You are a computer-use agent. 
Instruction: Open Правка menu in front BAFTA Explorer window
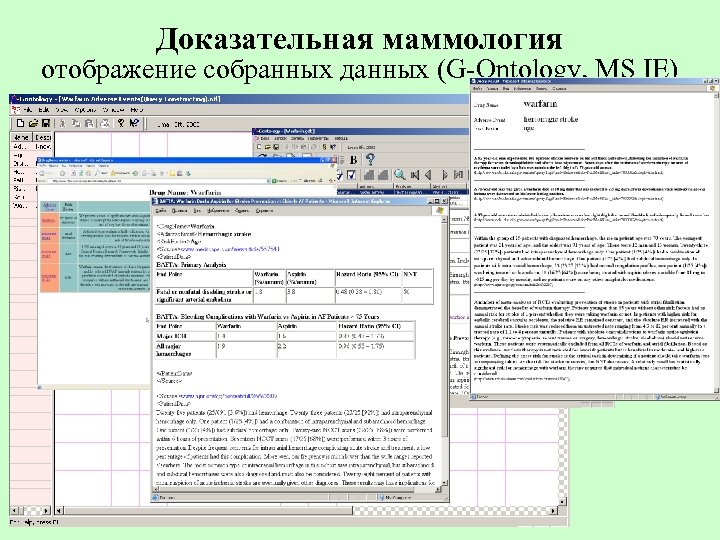point(179,211)
